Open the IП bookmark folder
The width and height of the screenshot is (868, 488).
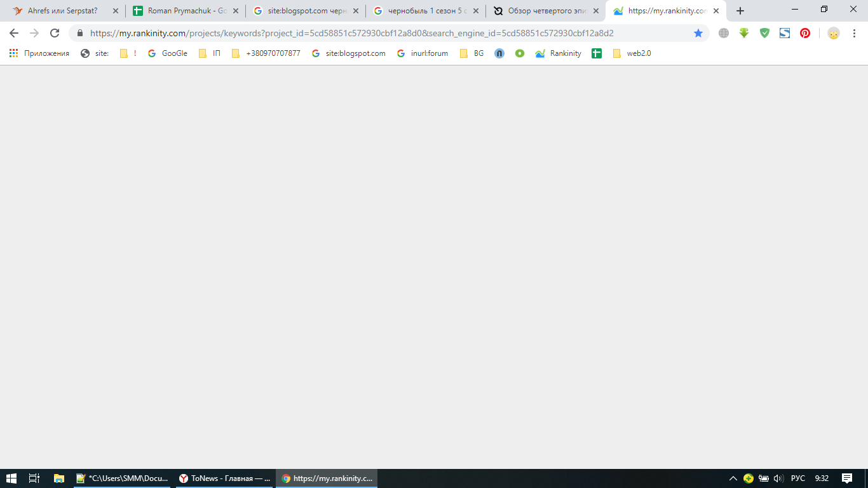click(210, 53)
